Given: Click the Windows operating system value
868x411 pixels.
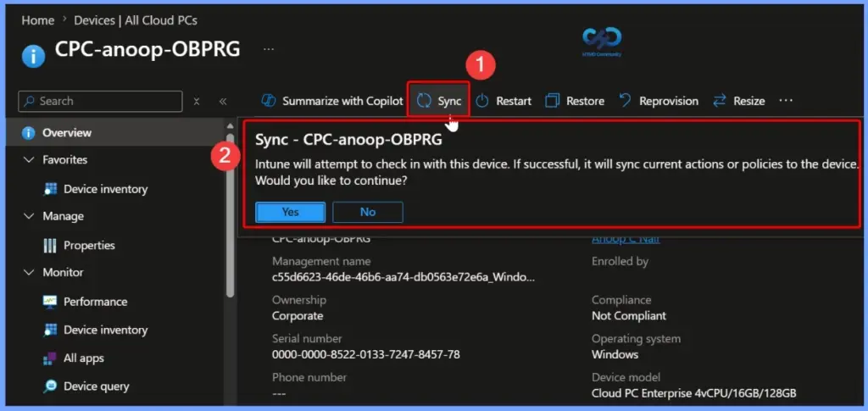Looking at the screenshot, I should tap(615, 354).
